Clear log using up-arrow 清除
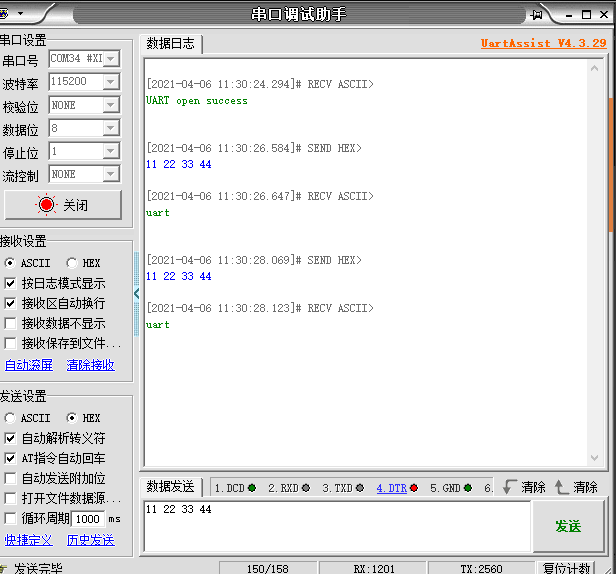 pyautogui.click(x=576, y=487)
